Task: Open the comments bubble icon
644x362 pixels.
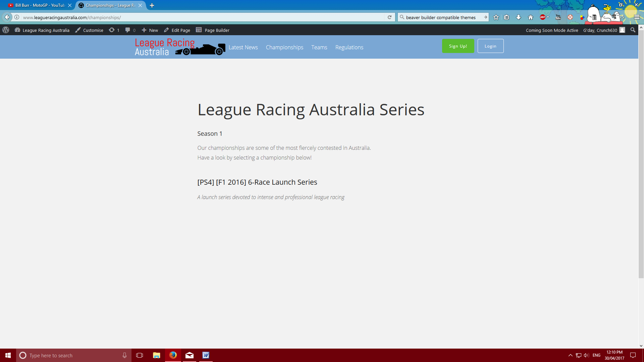Action: (127, 30)
